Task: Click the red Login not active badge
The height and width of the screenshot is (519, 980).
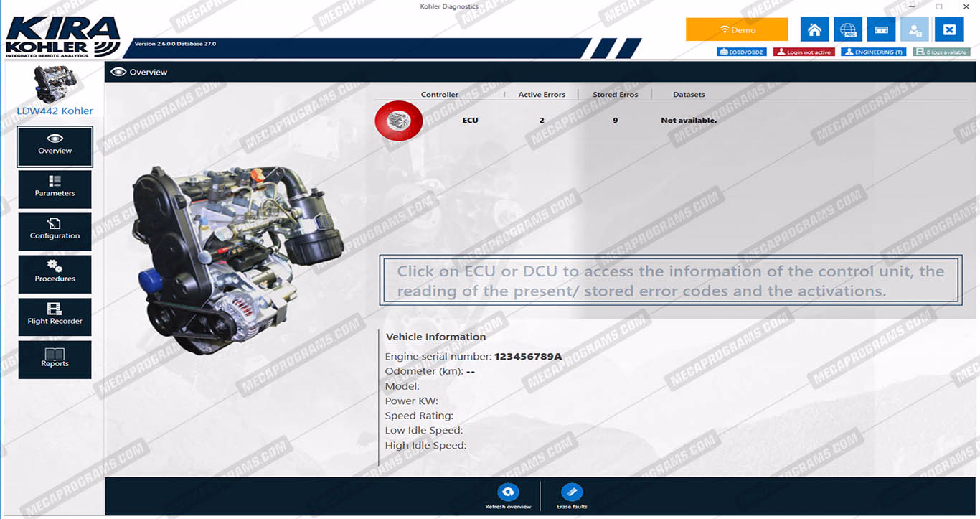Action: pyautogui.click(x=804, y=52)
